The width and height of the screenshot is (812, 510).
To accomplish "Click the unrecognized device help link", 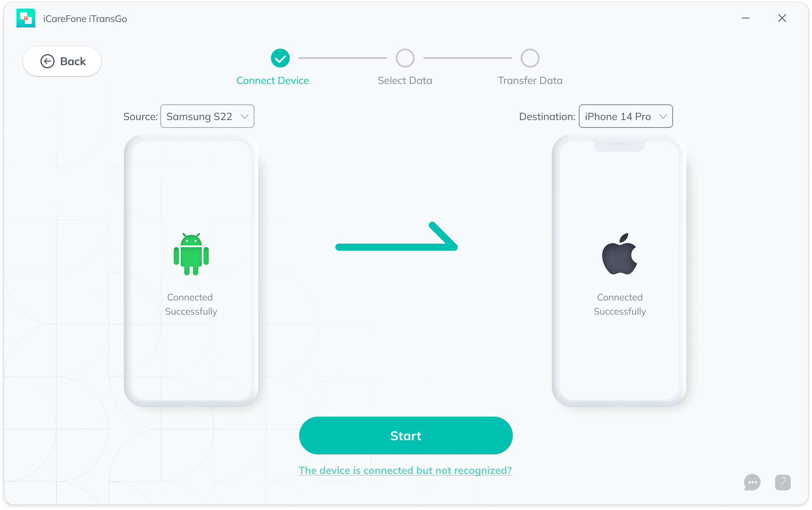I will tap(405, 471).
